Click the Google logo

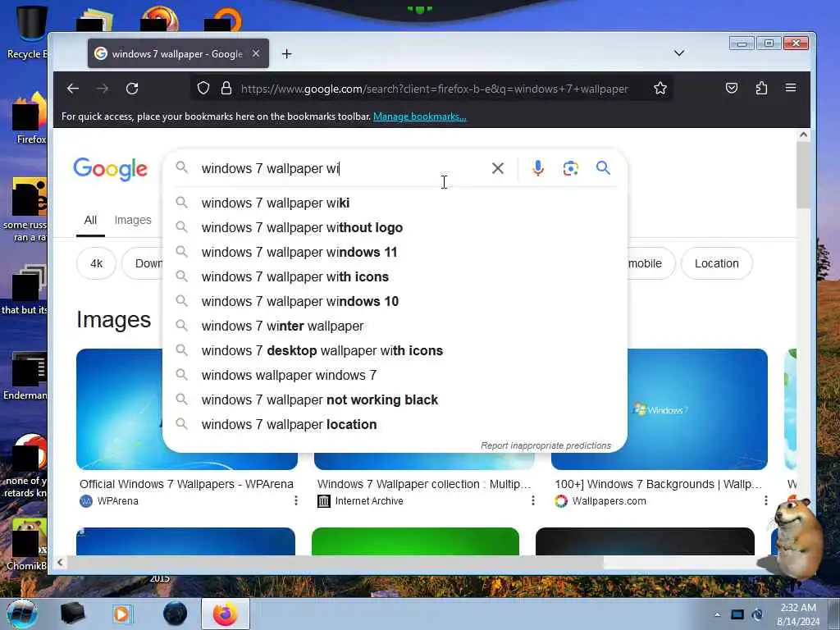[x=111, y=169]
